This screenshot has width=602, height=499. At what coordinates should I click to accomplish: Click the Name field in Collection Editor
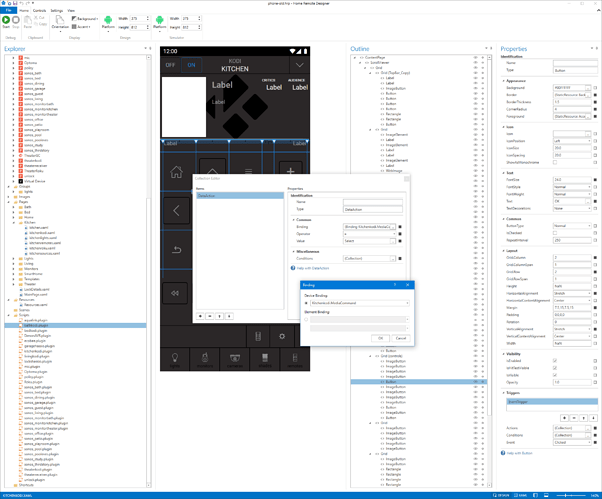click(372, 202)
